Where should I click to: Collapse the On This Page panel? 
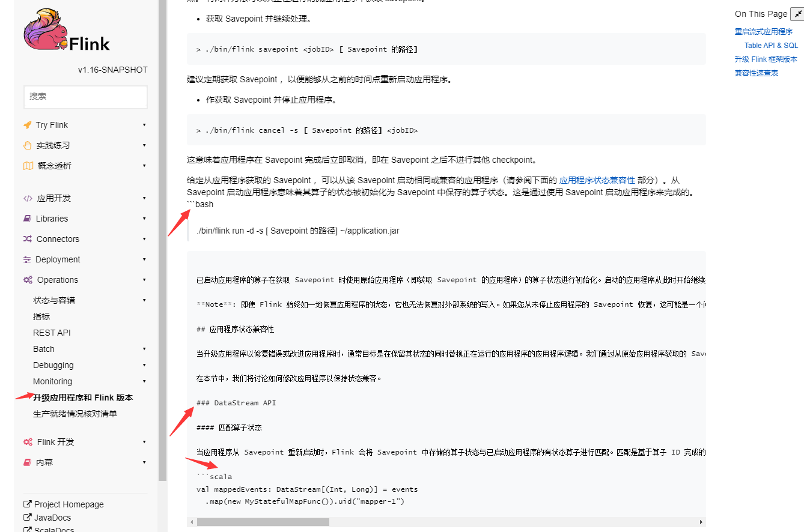pos(797,14)
